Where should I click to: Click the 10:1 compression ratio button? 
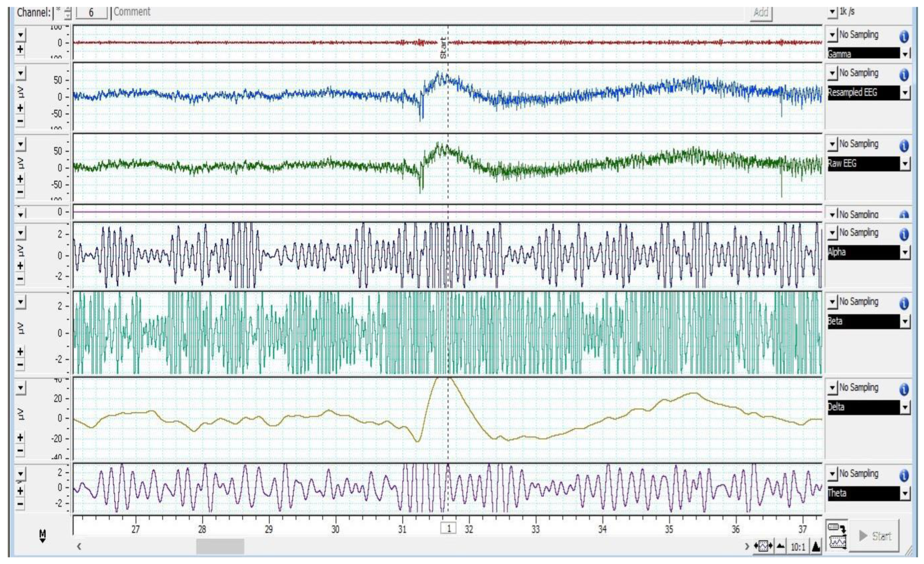pos(798,547)
